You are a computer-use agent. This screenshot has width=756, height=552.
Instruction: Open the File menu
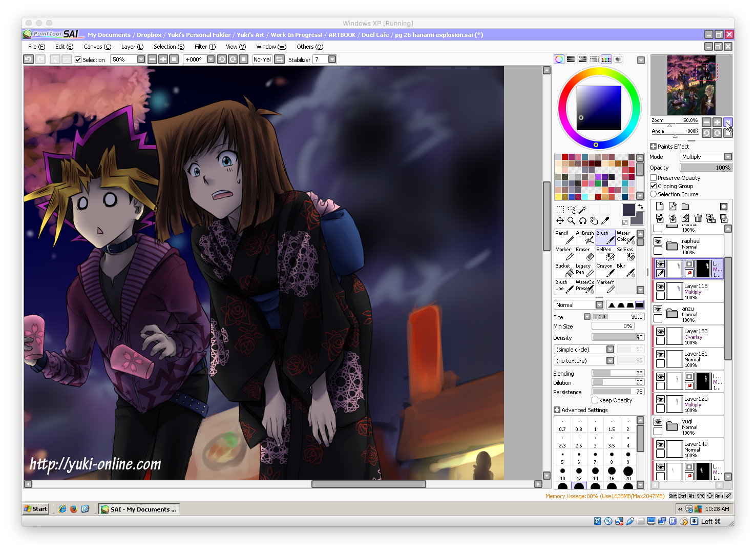[x=36, y=47]
